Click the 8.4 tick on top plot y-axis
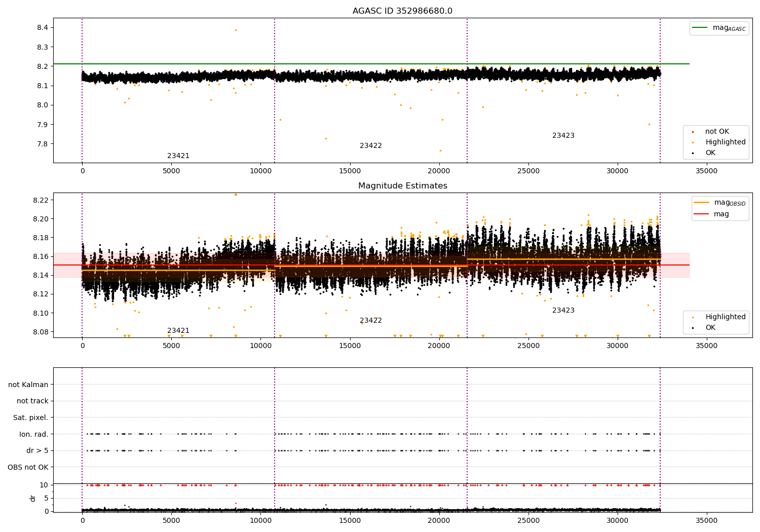This screenshot has height=532, width=760. 43,28
